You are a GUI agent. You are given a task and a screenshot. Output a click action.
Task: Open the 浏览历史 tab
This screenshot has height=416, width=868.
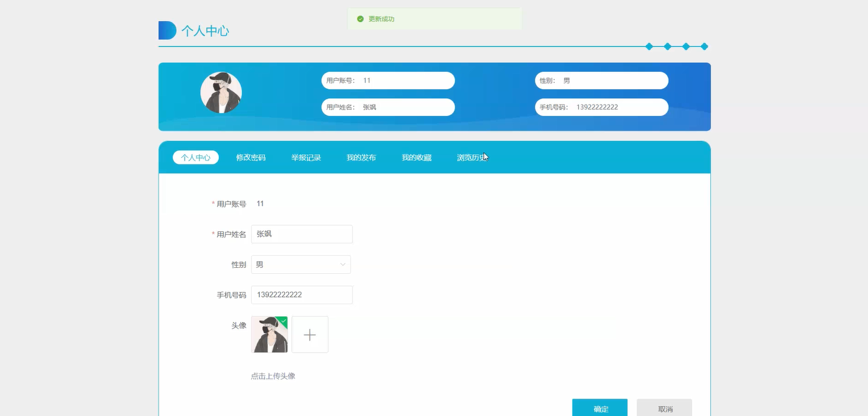472,157
